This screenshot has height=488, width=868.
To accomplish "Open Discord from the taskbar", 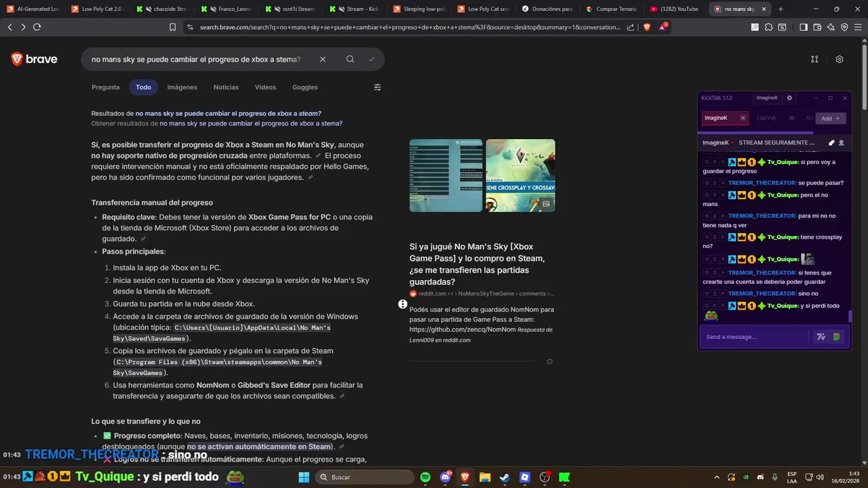I will tap(446, 477).
